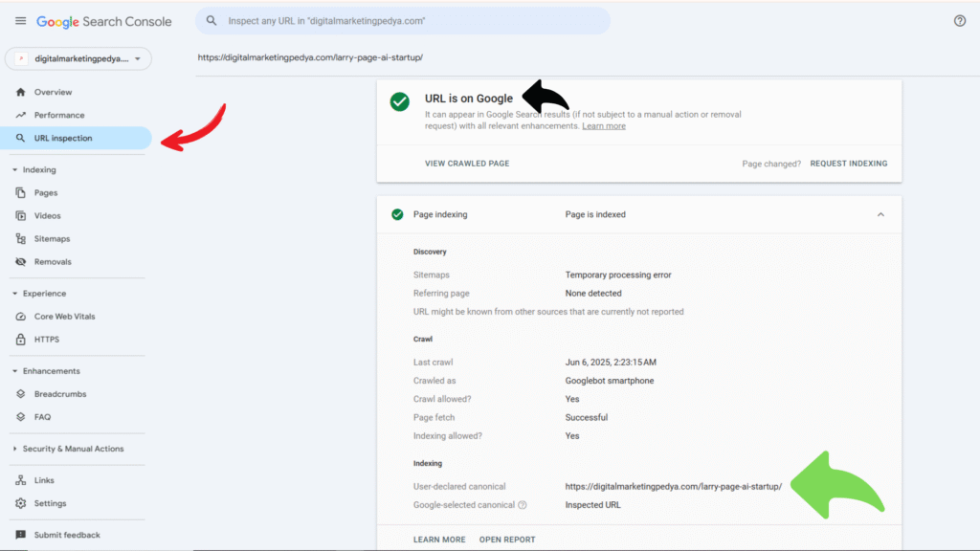
Task: Open Settings from the sidebar
Action: 76,503
